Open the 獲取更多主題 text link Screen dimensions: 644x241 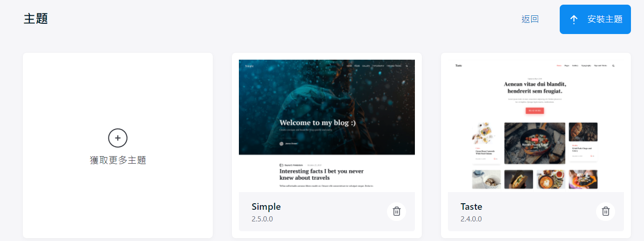pos(118,160)
